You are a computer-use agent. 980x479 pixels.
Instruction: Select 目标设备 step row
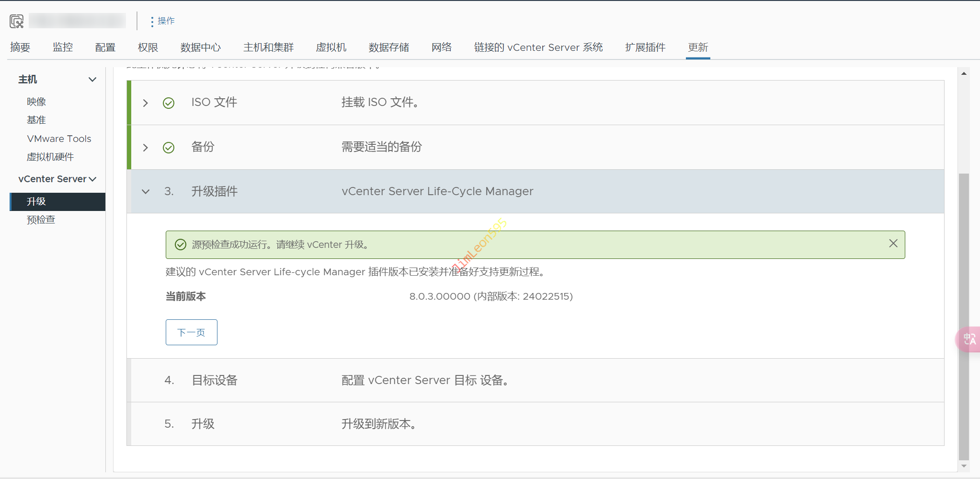[x=215, y=380]
